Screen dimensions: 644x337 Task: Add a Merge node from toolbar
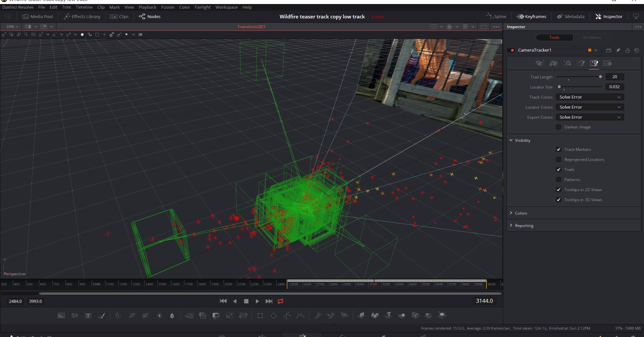point(189,316)
